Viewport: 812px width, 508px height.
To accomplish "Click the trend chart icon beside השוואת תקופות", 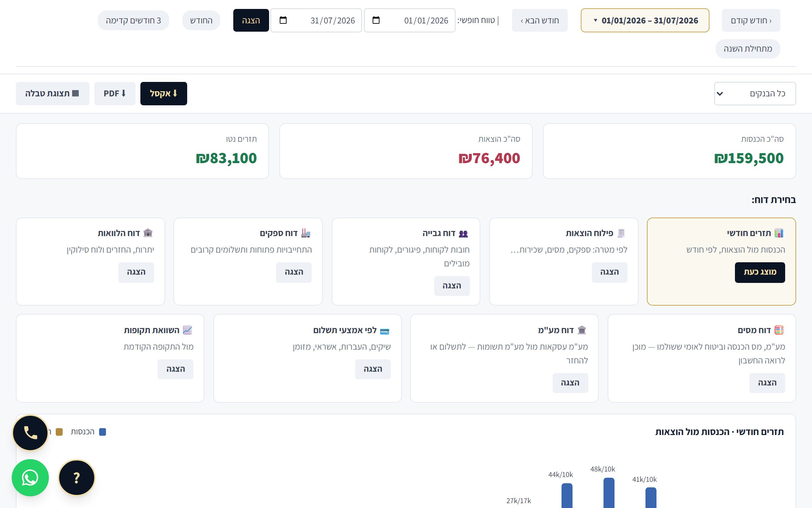I will point(187,330).
